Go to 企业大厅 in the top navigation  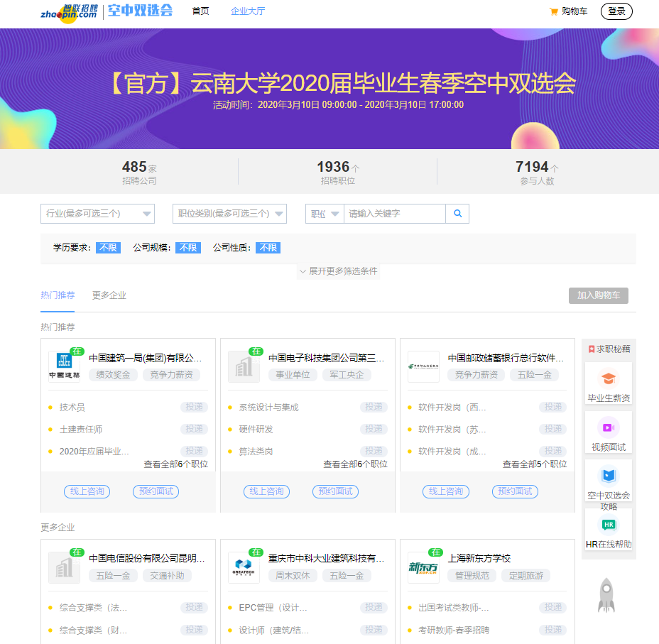(x=248, y=11)
